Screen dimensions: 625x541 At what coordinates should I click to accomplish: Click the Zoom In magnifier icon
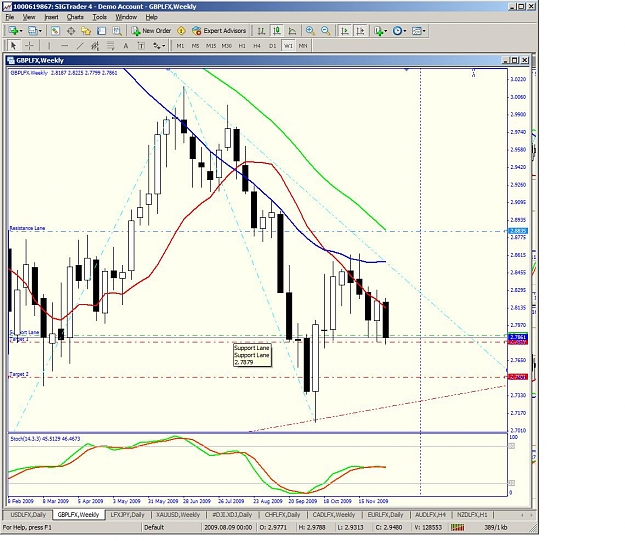click(x=310, y=31)
